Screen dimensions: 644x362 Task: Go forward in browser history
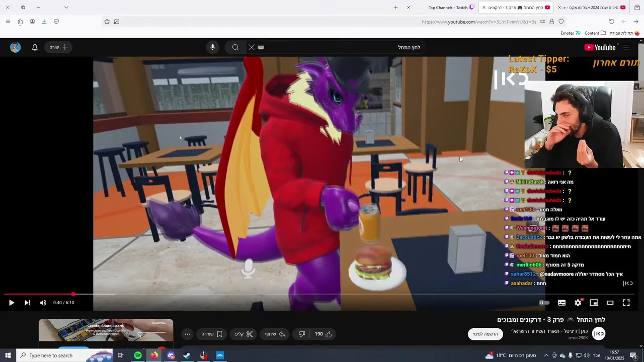pos(624,22)
